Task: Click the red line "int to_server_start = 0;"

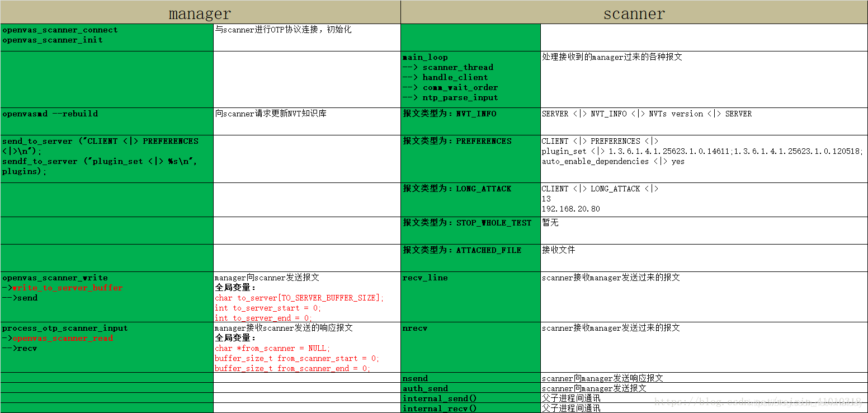Action: click(268, 308)
